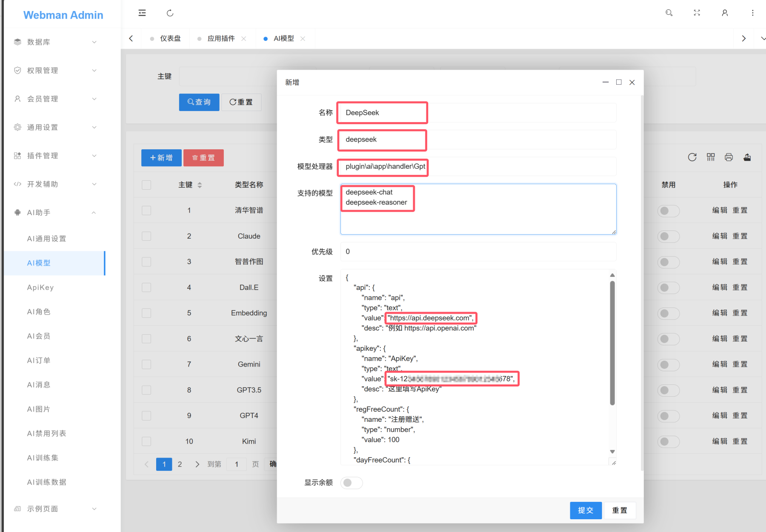This screenshot has height=532, width=766.
Task: Click the 示例页面 sidebar icon
Action: 17,509
